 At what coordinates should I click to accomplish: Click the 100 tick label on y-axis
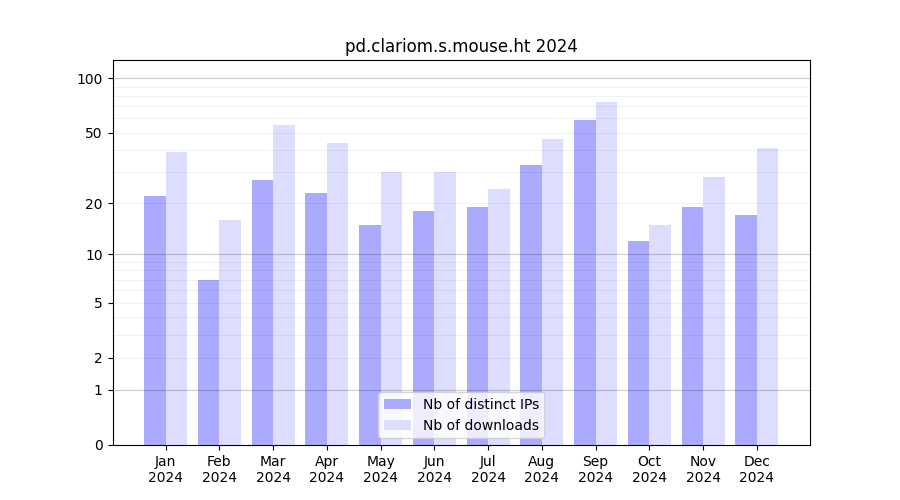click(x=91, y=79)
